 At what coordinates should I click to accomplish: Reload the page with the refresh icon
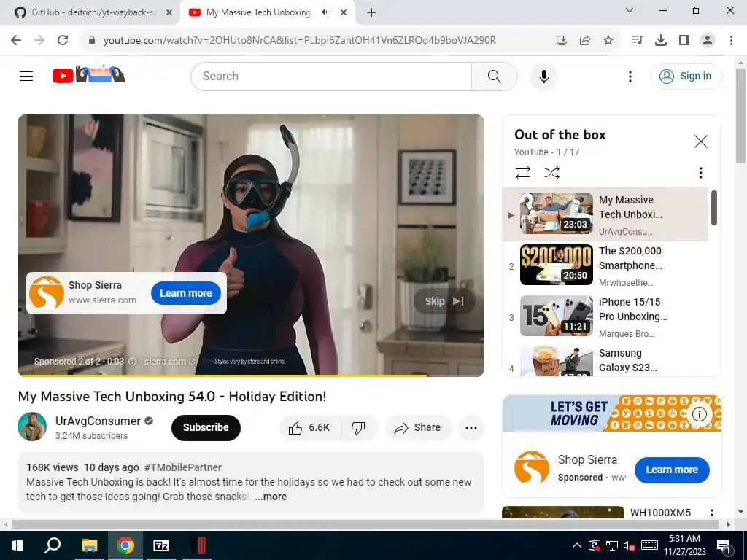coord(63,40)
